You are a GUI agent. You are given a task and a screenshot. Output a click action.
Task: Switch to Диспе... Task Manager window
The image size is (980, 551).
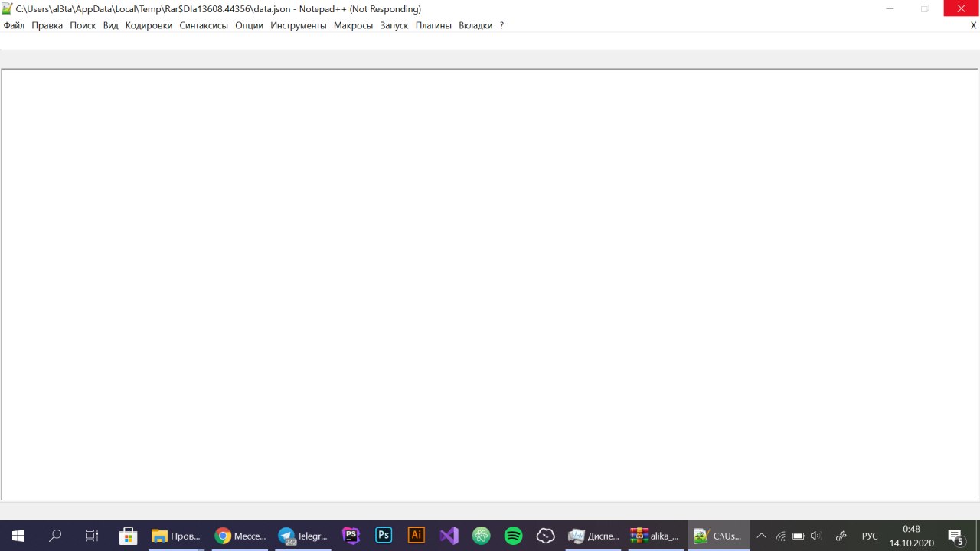(x=594, y=536)
